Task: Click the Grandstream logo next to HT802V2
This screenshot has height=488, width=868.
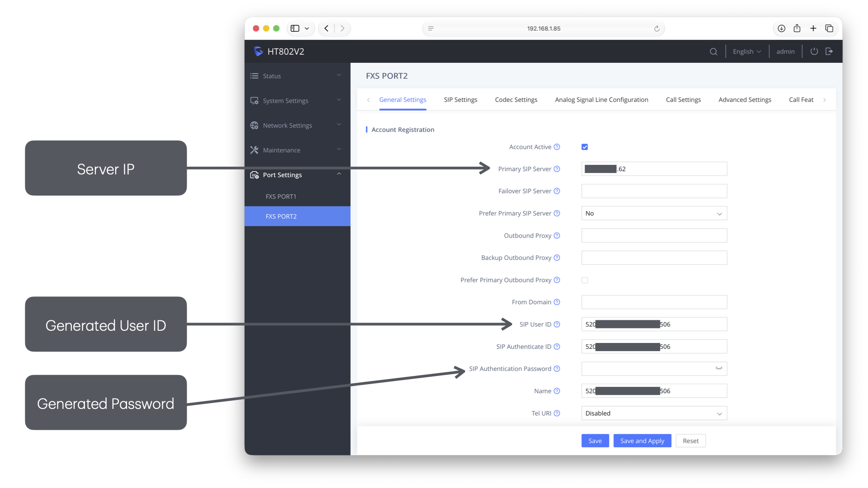Action: coord(258,52)
